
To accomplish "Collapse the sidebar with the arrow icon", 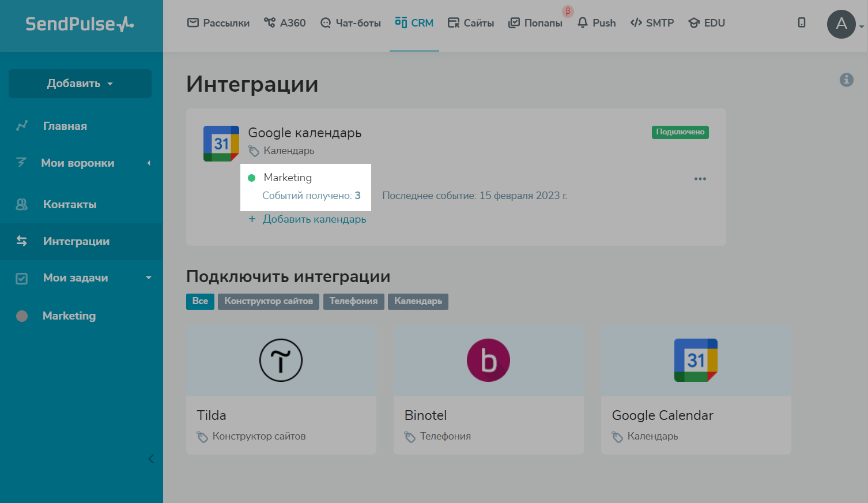I will [x=151, y=459].
